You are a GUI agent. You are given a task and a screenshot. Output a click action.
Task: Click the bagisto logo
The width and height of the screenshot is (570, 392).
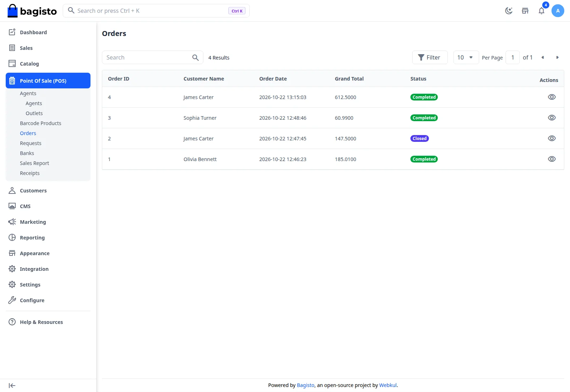pyautogui.click(x=32, y=11)
